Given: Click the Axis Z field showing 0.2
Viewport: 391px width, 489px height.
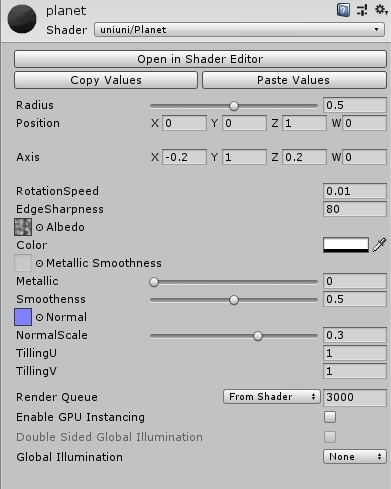Looking at the screenshot, I should pos(304,157).
